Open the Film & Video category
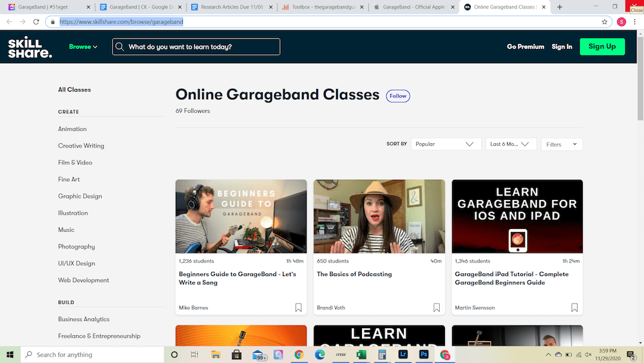 [75, 162]
